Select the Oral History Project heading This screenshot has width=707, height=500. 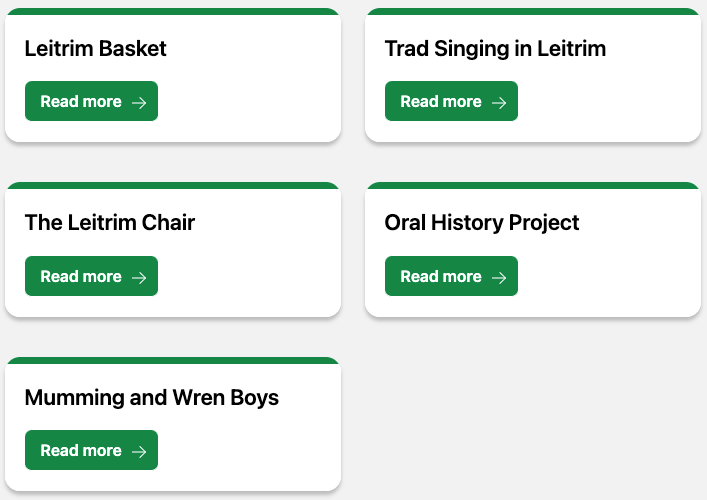pos(482,224)
